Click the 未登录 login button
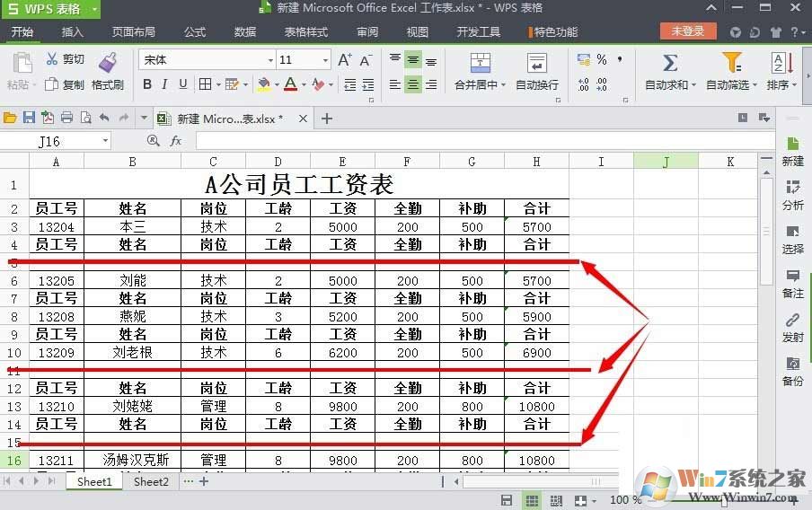 point(688,31)
